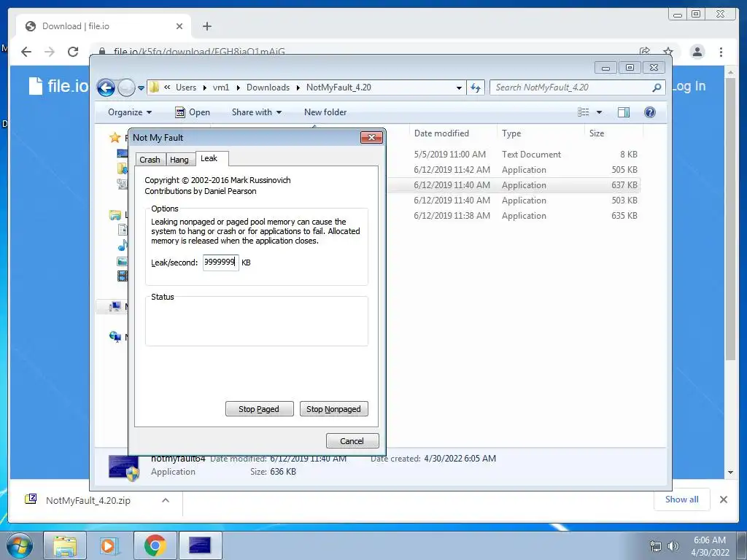The height and width of the screenshot is (560, 747).
Task: Open the view options dropdown arrow
Action: tap(600, 112)
